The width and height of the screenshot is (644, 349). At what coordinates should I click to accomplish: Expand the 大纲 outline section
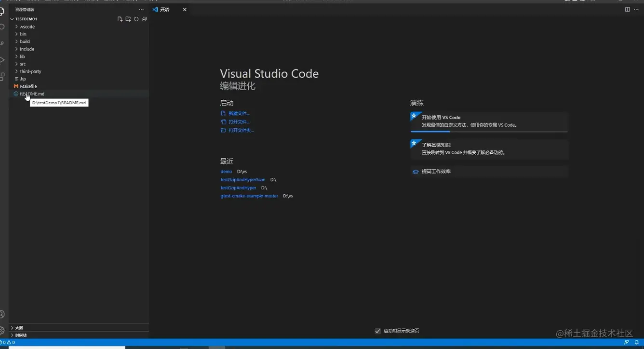coord(79,328)
